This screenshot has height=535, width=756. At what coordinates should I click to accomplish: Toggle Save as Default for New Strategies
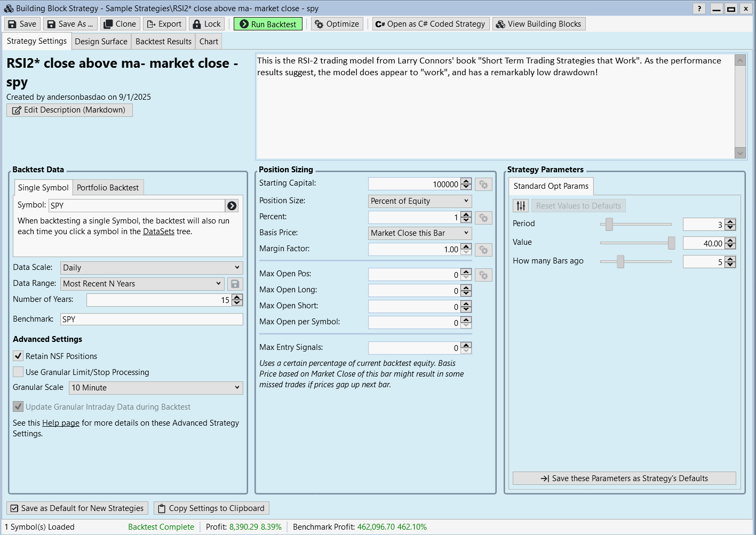click(x=77, y=508)
